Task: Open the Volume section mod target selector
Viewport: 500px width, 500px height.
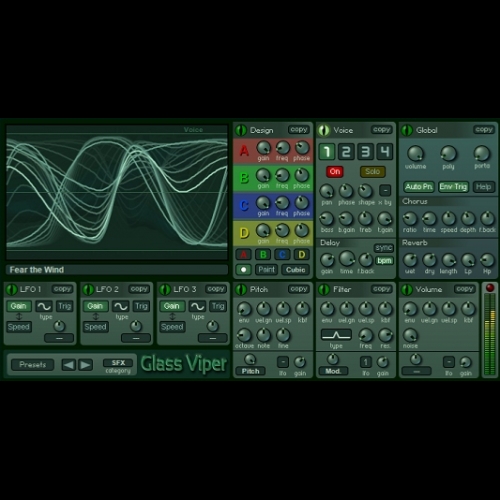Action: tap(416, 371)
